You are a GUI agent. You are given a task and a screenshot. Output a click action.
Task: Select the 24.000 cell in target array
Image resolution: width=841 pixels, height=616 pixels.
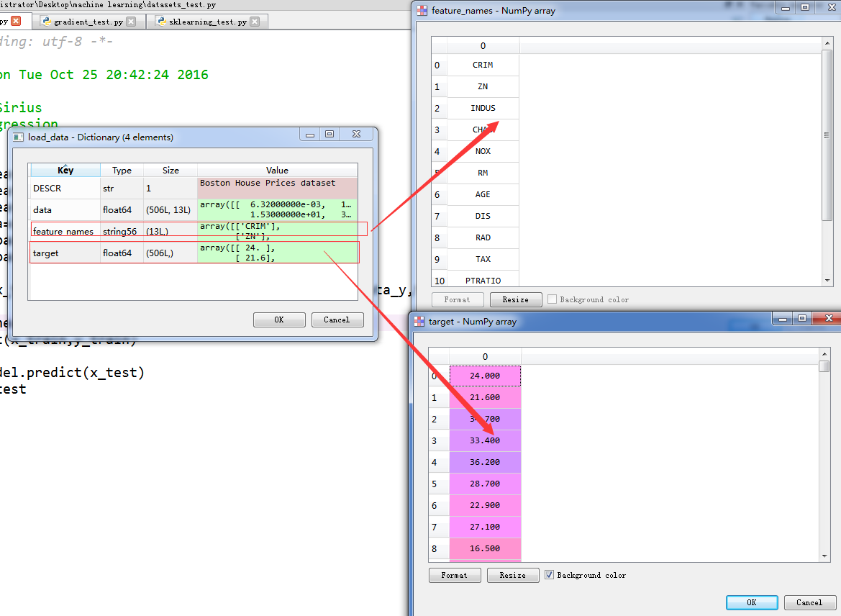pos(485,376)
